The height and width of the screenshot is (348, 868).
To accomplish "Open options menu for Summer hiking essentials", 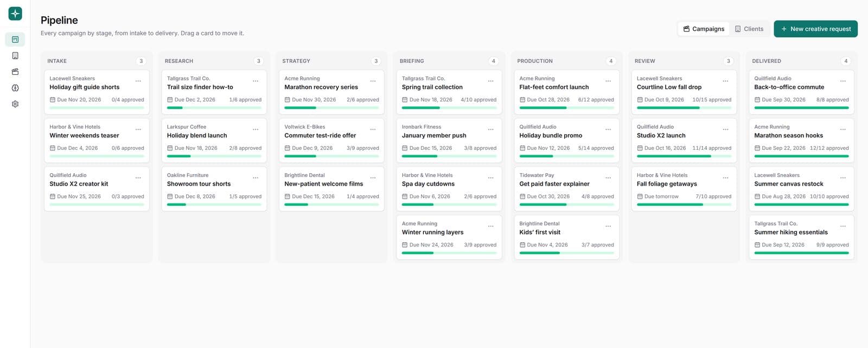I will 843,226.
